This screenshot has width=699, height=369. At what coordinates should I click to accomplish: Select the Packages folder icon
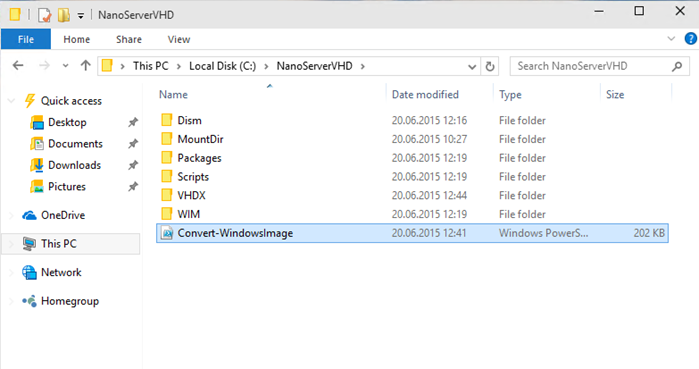pos(167,157)
